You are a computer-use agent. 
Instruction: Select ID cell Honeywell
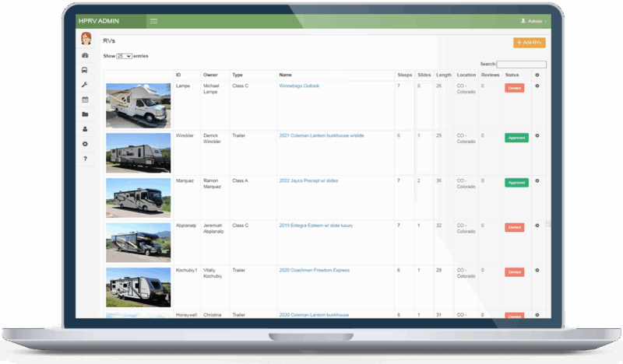186,315
